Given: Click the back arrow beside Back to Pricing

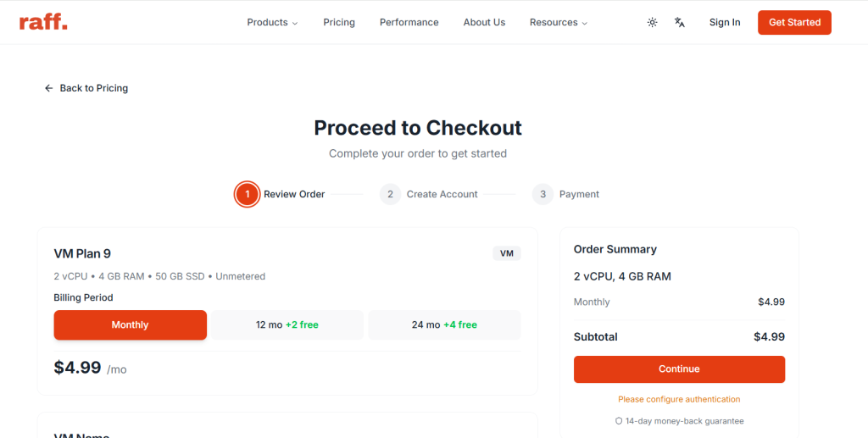Looking at the screenshot, I should 49,88.
